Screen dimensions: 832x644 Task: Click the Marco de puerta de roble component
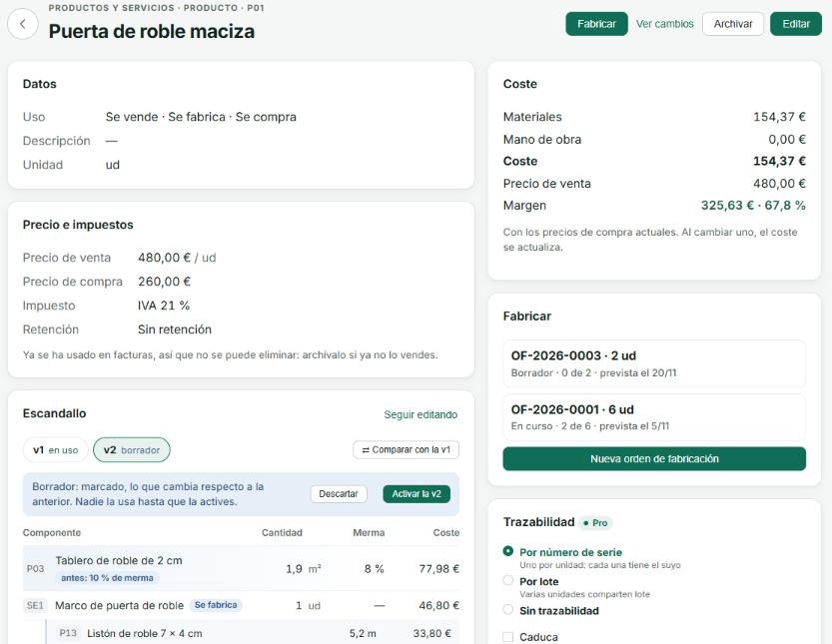pyautogui.click(x=120, y=605)
